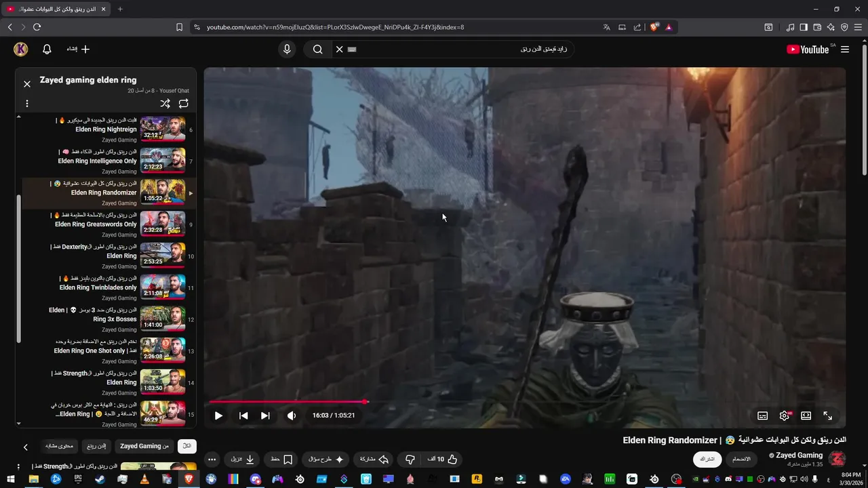
Task: Join Zayed Gaming channel (الانضمام)
Action: pos(741,460)
